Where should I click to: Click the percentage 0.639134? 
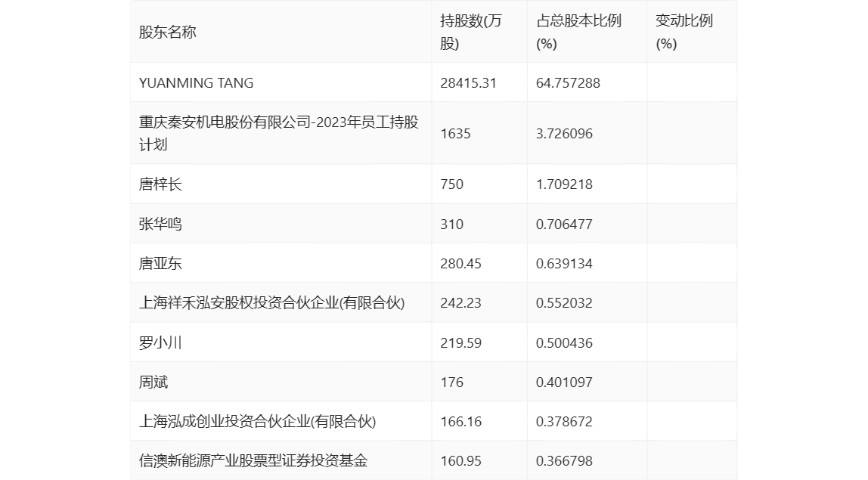(x=564, y=264)
